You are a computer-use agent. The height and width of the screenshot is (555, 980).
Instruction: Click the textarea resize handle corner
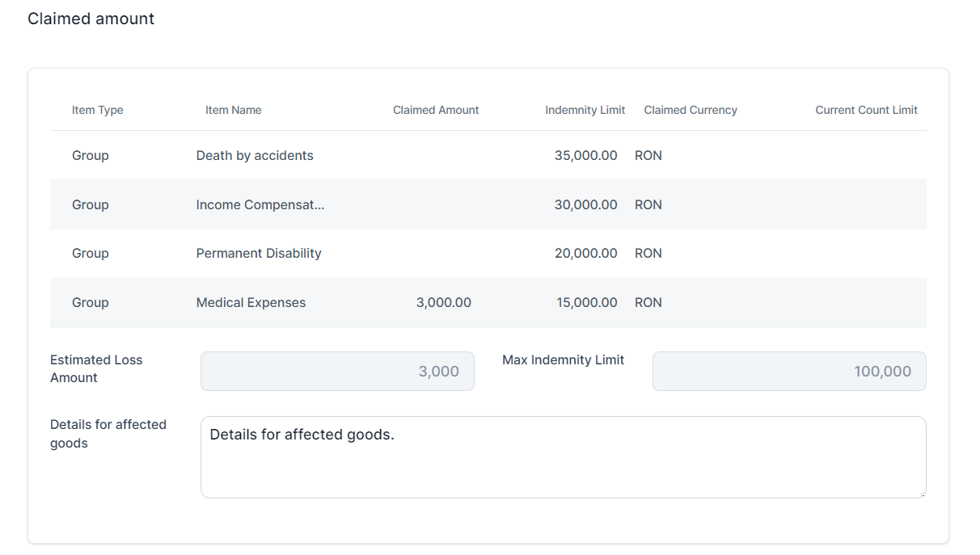point(922,494)
